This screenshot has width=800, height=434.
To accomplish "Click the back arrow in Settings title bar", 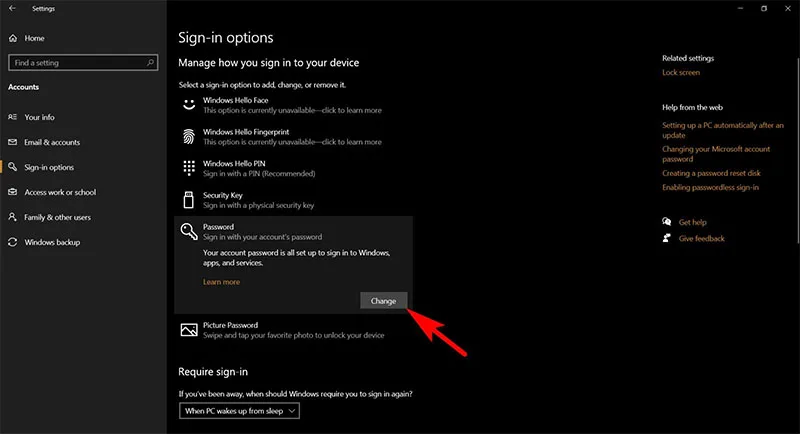I will click(12, 8).
